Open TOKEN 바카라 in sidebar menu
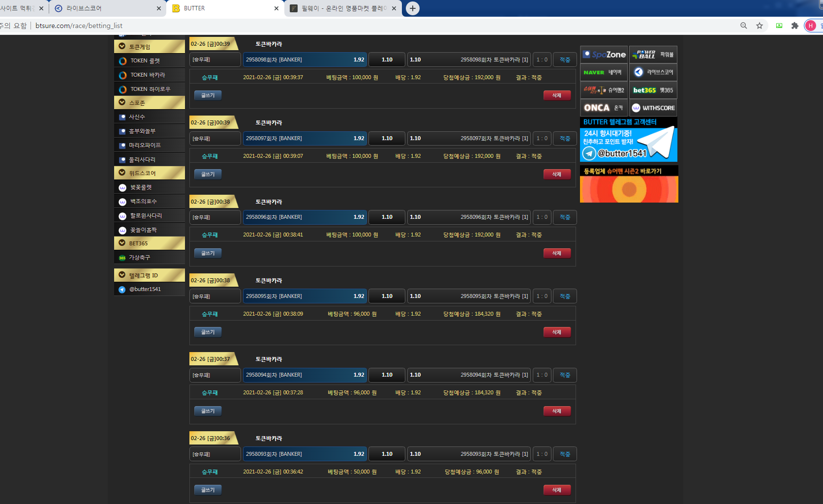 pos(148,75)
